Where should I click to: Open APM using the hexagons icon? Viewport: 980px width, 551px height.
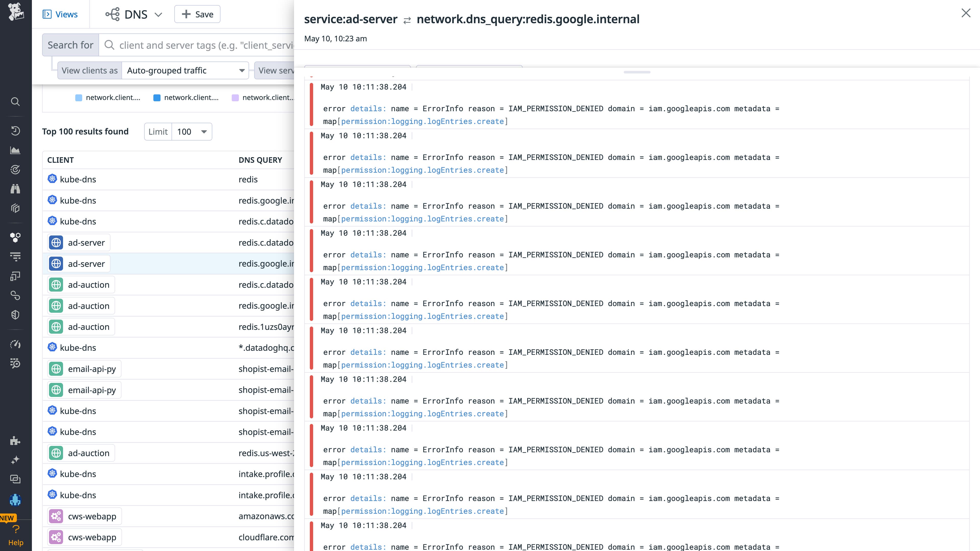tap(15, 238)
